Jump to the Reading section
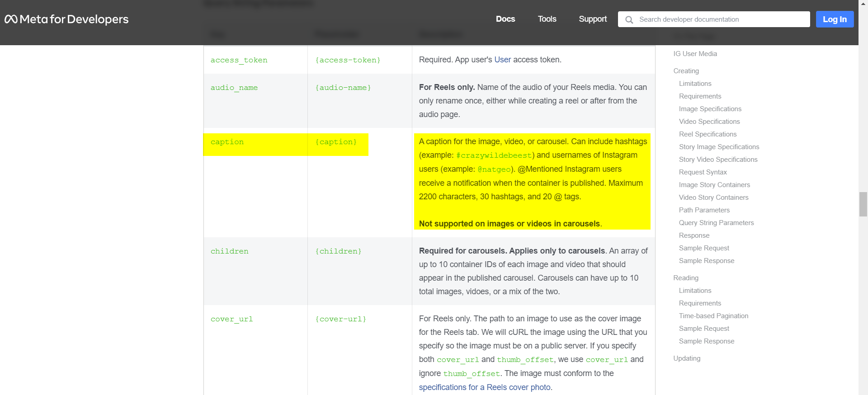Screen dimensions: 868x395 [x=686, y=278]
